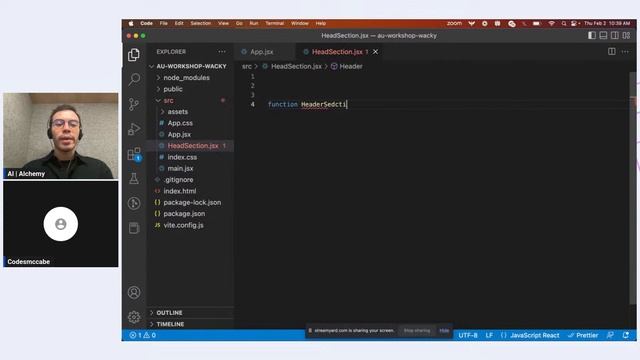
Task: Open package-lock.json file
Action: pos(192,202)
